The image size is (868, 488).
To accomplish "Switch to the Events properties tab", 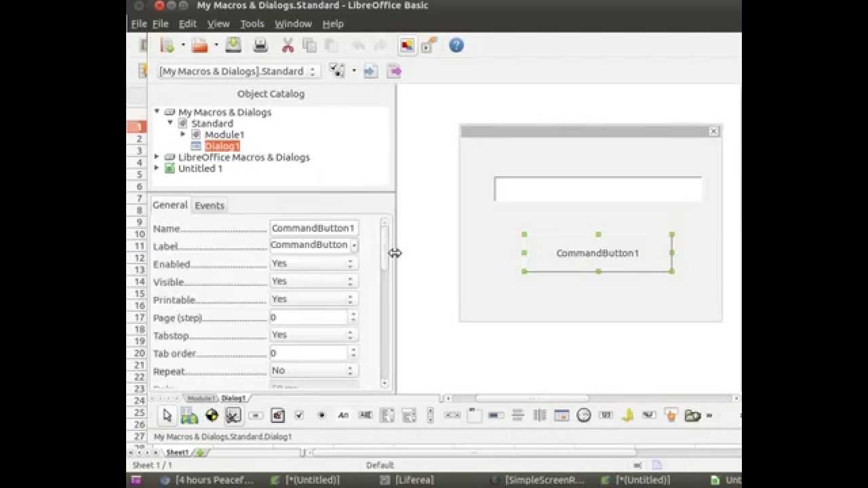I will click(x=210, y=205).
